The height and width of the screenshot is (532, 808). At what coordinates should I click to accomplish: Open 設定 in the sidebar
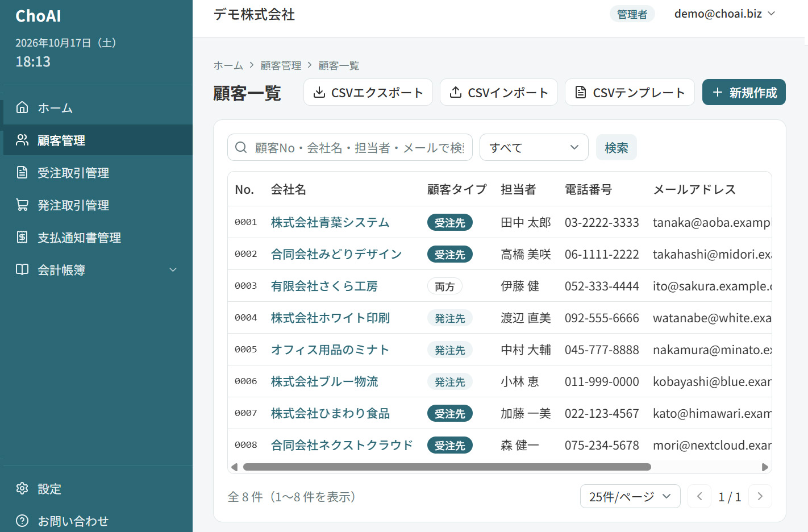click(98, 488)
